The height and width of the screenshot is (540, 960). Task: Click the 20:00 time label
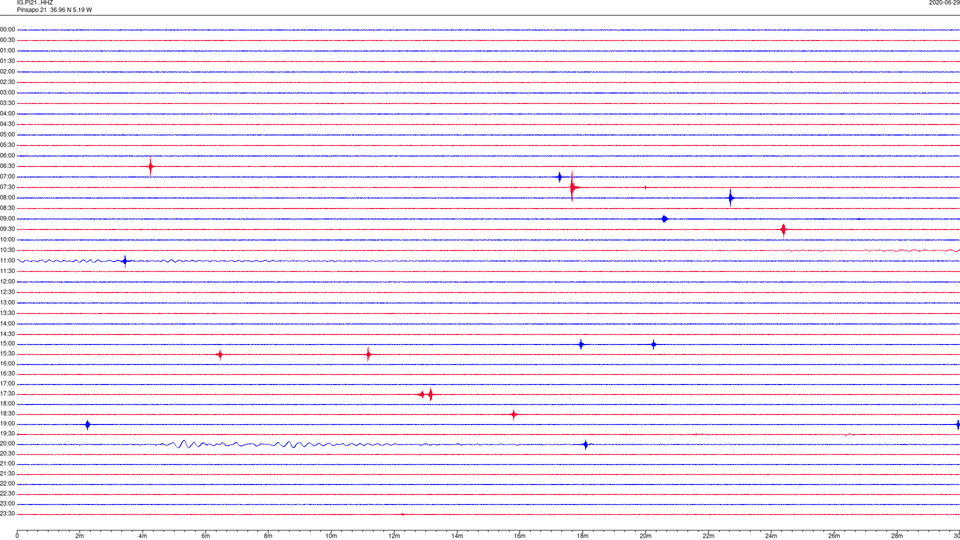tap(7, 444)
